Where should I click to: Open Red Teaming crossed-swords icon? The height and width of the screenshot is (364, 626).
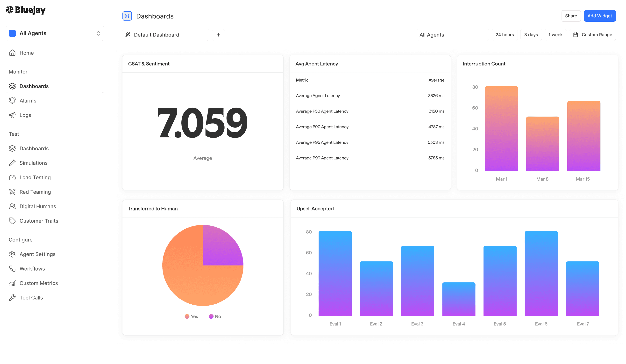pos(12,192)
